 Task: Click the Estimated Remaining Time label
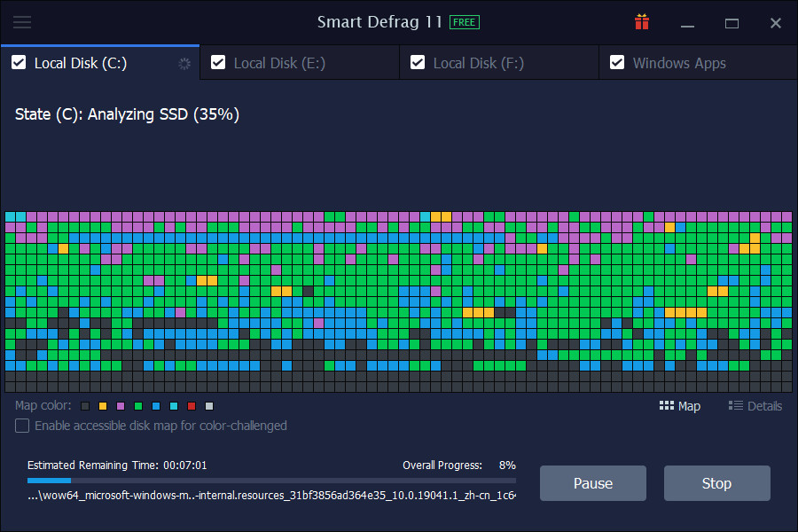click(x=117, y=465)
